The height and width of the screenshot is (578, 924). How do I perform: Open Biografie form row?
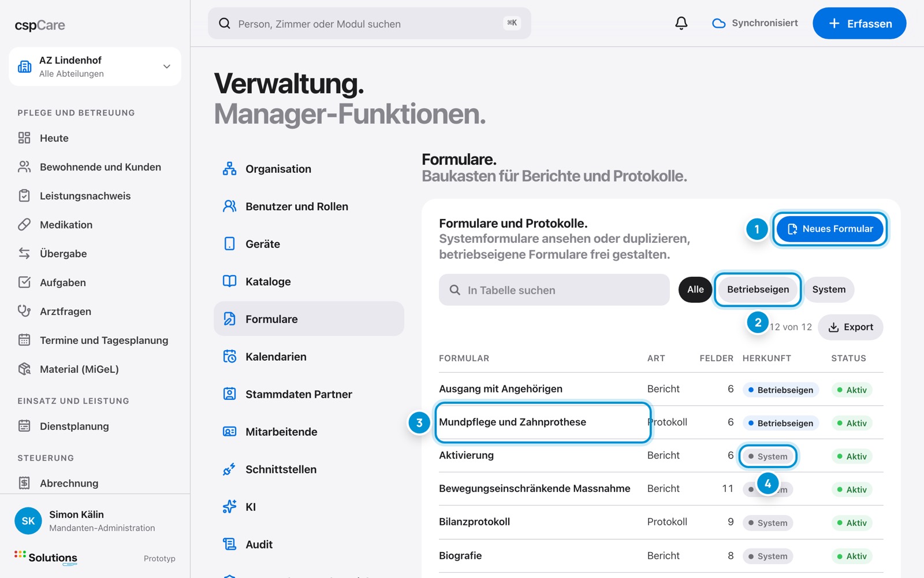(x=661, y=556)
